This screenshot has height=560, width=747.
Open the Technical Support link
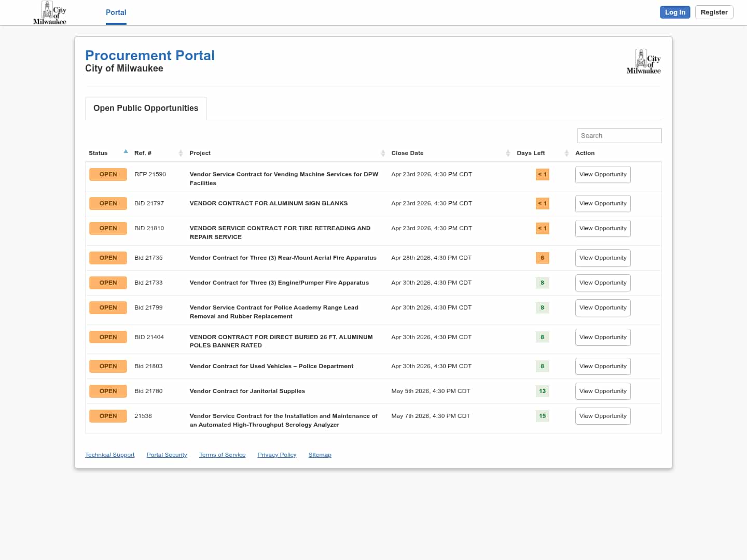pyautogui.click(x=109, y=455)
